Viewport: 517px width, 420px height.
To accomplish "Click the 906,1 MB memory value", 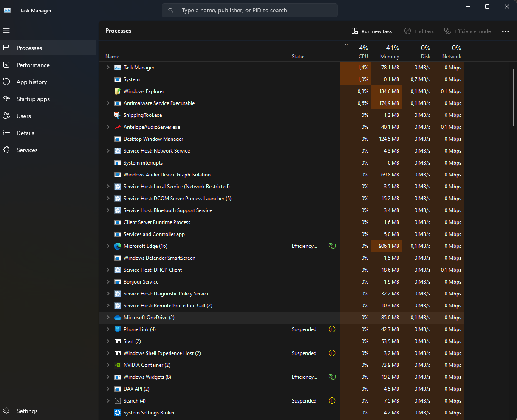I will (387, 246).
